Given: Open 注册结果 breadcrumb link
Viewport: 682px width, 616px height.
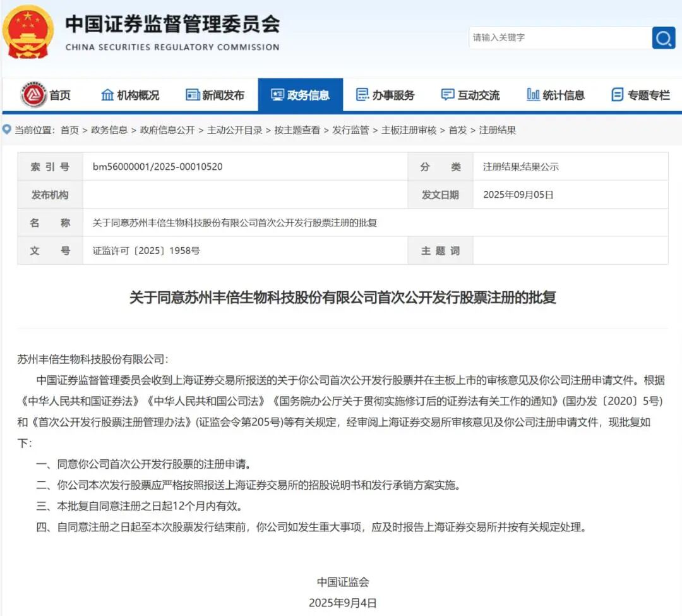Looking at the screenshot, I should click(x=497, y=130).
